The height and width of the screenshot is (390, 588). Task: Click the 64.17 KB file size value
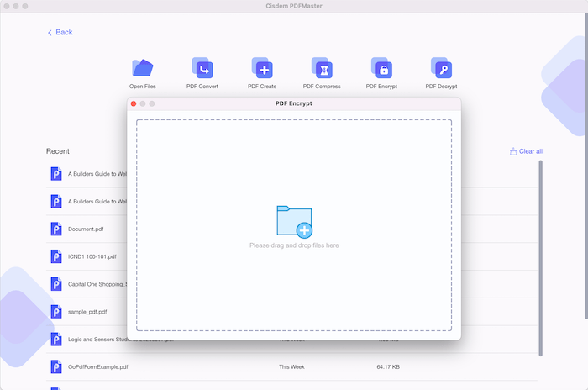[388, 367]
